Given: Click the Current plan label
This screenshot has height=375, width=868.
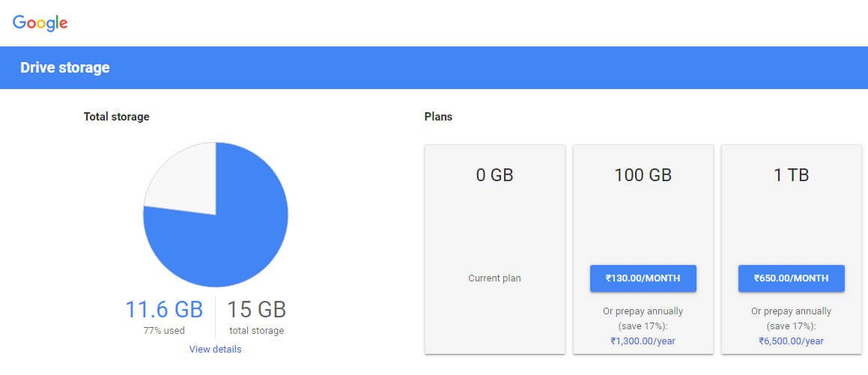Looking at the screenshot, I should point(494,278).
